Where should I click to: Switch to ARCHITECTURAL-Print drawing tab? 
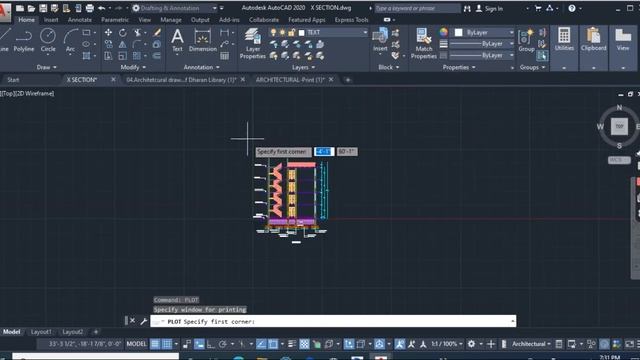(x=290, y=80)
